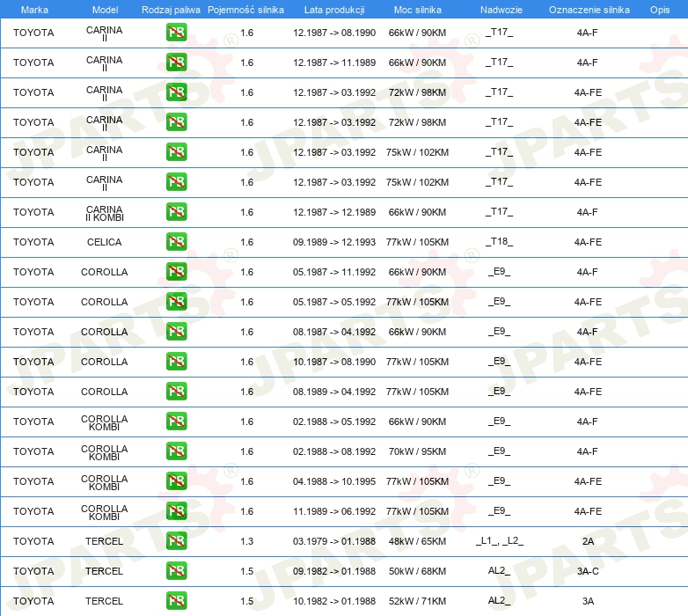Click the Pojemność silnika column header
The image size is (688, 616).
pos(245,10)
